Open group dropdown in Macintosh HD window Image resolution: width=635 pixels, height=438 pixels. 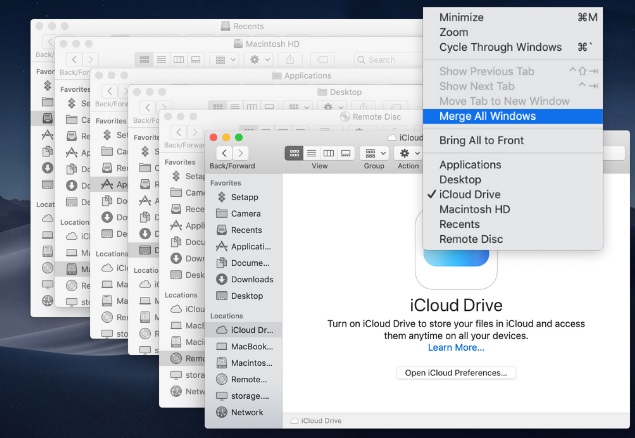224,60
